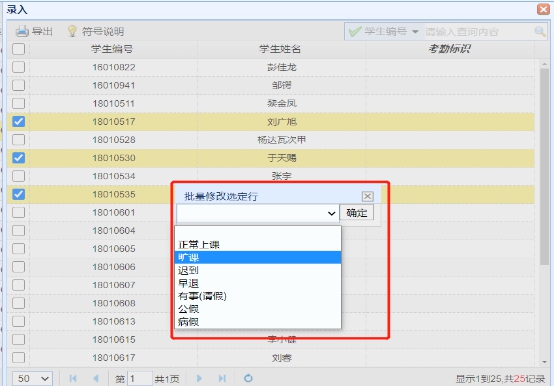Close the 批量修改选定行 popup
The width and height of the screenshot is (554, 386).
[367, 196]
